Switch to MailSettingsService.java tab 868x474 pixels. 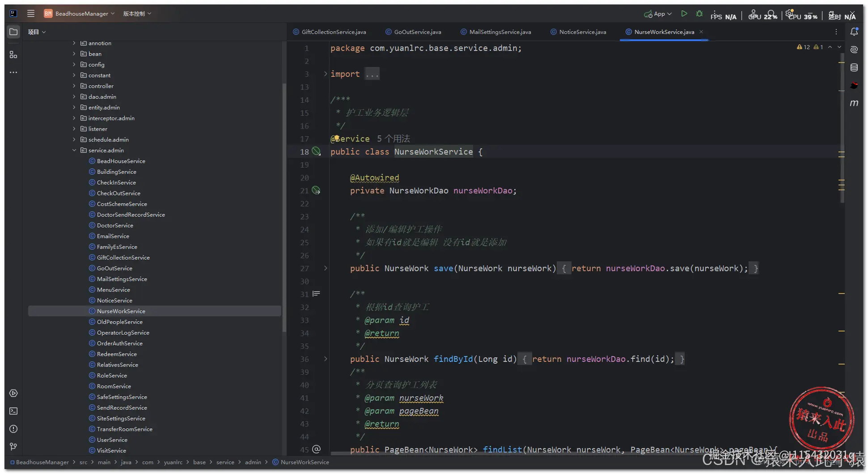tap(496, 32)
